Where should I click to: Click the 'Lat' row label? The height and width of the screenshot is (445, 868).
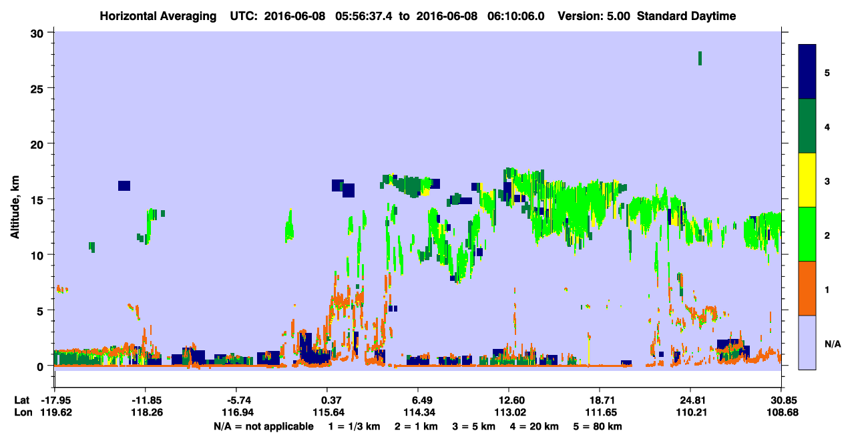tap(22, 400)
